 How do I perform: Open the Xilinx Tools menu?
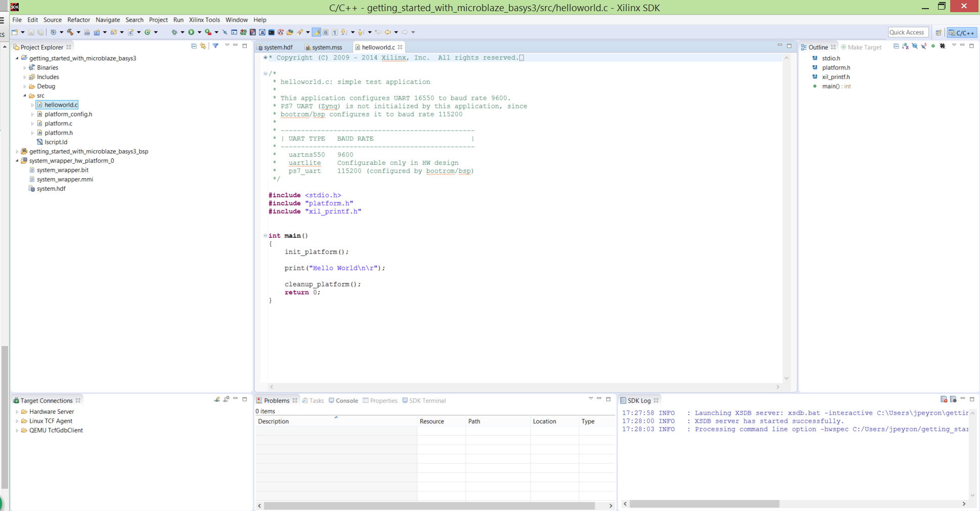(204, 20)
